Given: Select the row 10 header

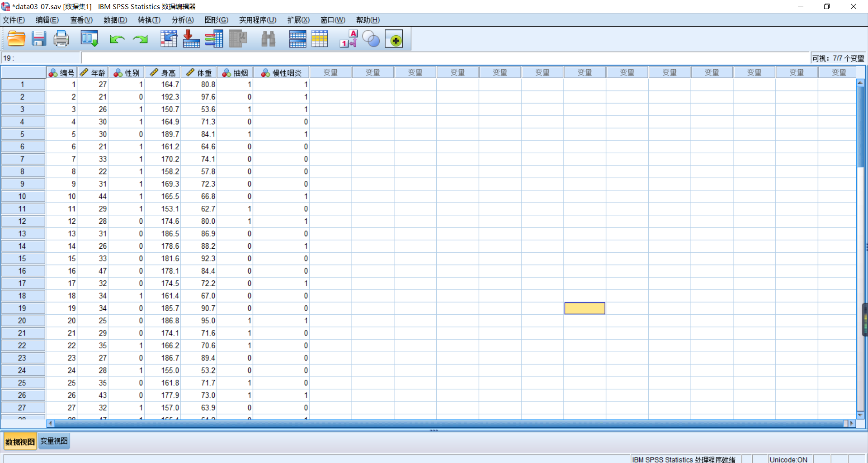Looking at the screenshot, I should point(23,196).
